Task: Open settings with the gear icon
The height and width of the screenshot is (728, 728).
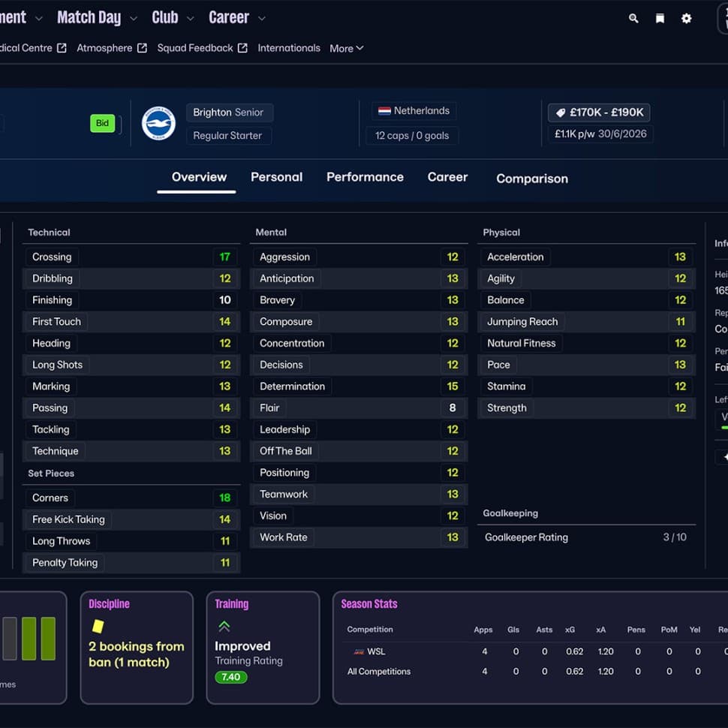Action: pyautogui.click(x=686, y=19)
